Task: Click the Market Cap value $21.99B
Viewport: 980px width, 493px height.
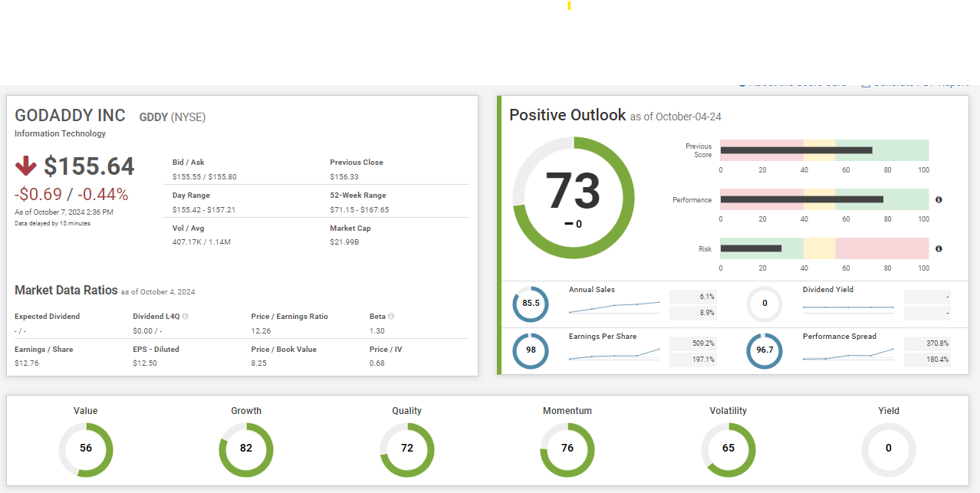Action: [344, 242]
